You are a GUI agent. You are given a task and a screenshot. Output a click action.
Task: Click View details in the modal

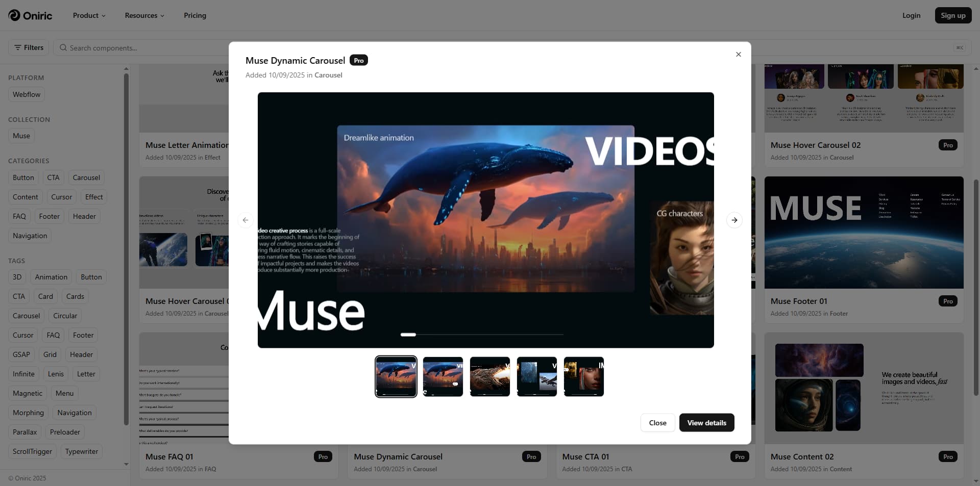[706, 423]
